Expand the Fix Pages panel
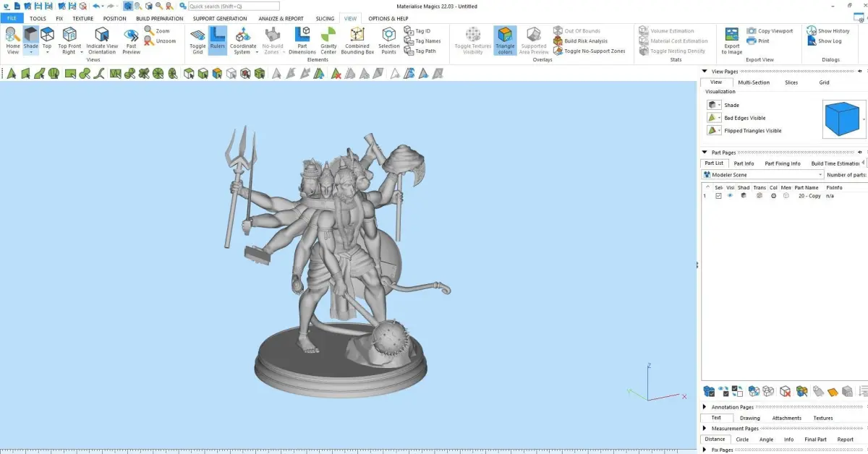868x454 pixels. coord(705,450)
